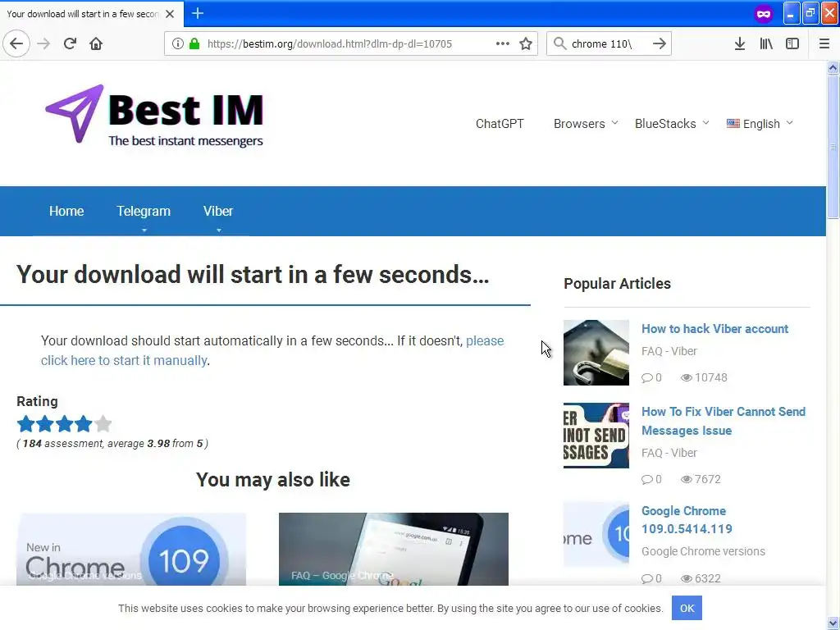Submit search with the arrow button

(660, 43)
